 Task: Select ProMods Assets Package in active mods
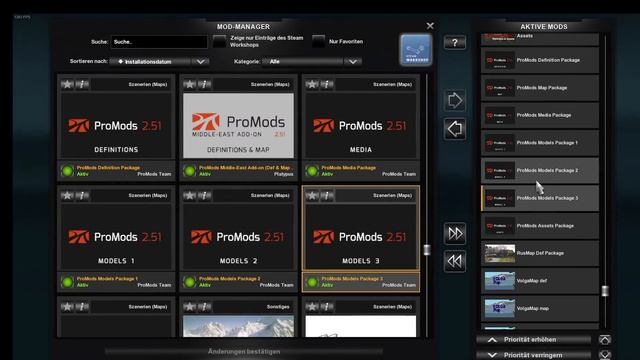pyautogui.click(x=540, y=226)
